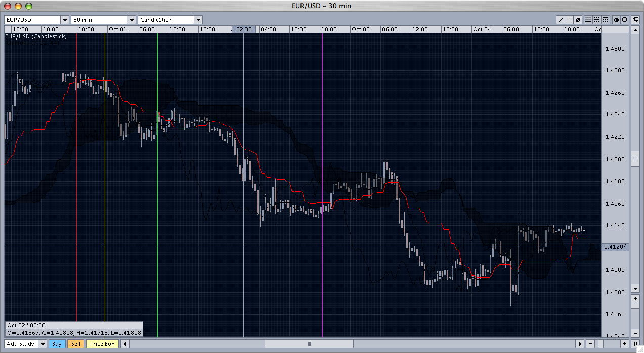Click the vertical zoom plus button
This screenshot has height=353, width=644.
(635, 299)
